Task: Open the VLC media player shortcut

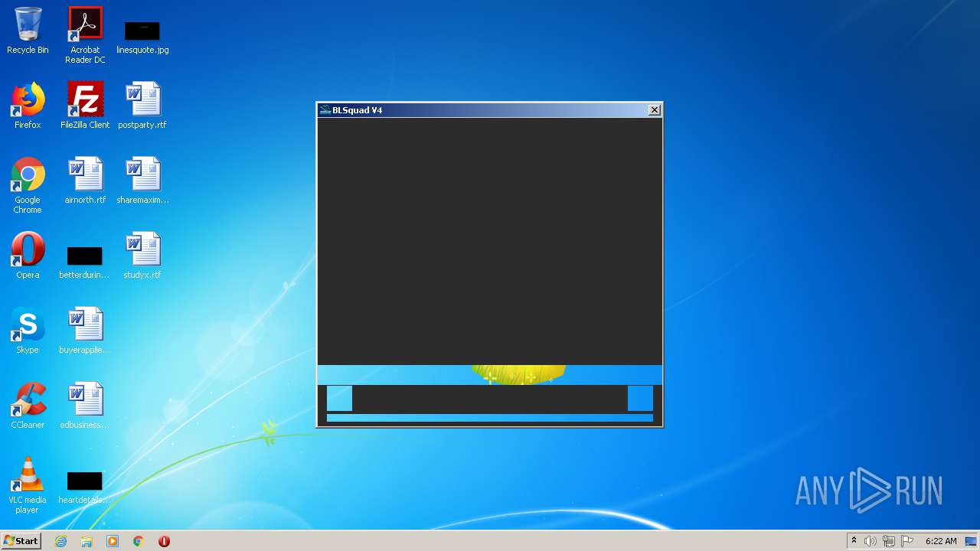Action: click(28, 485)
